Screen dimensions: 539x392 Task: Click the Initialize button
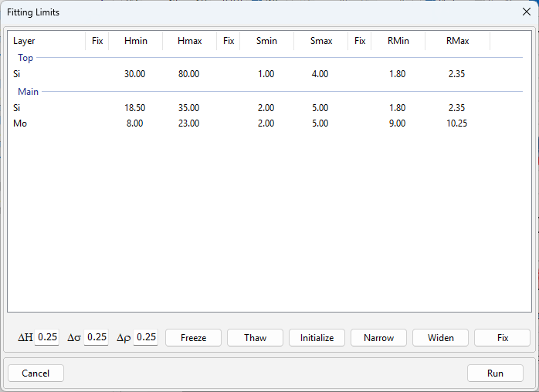tap(317, 338)
